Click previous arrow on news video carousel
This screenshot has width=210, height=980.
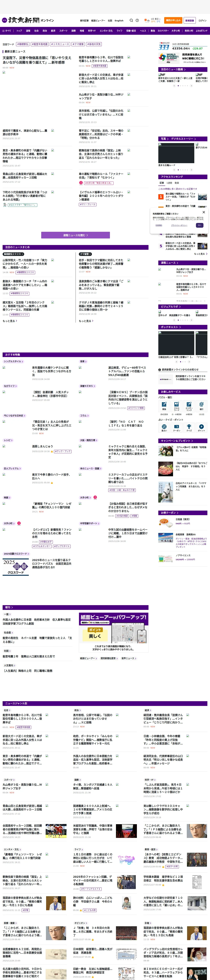coord(174,86)
